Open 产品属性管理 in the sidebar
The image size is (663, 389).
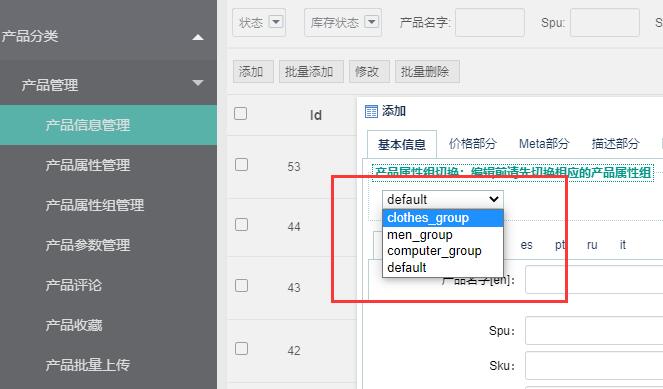(88, 165)
